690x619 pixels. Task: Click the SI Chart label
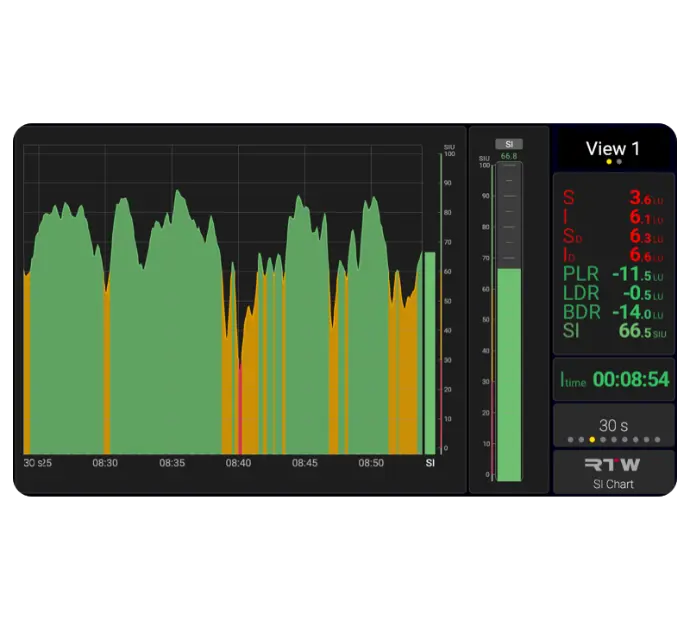[x=613, y=484]
